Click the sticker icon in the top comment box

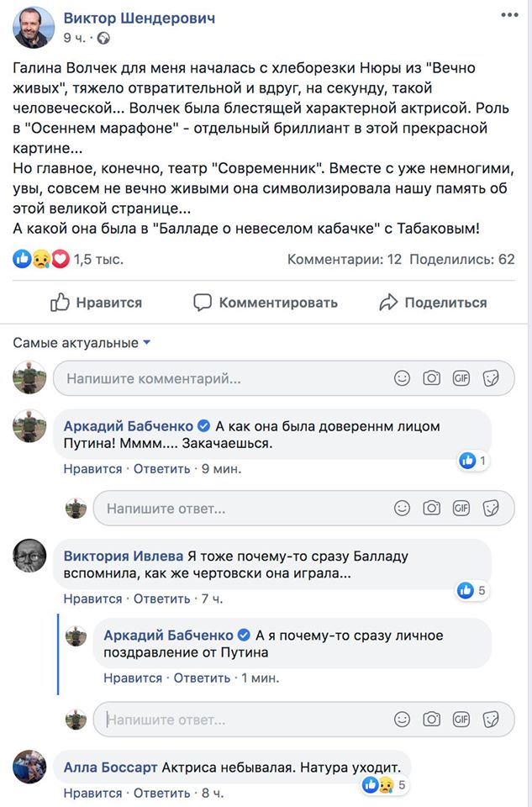pos(491,378)
